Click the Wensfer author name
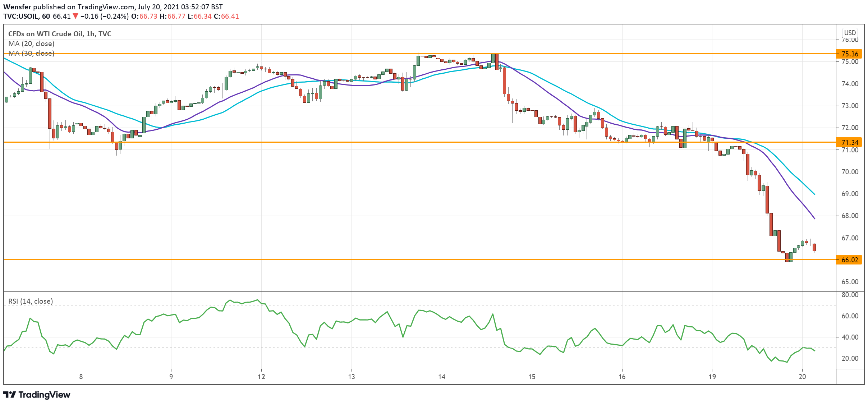868x405 pixels. 17,7
